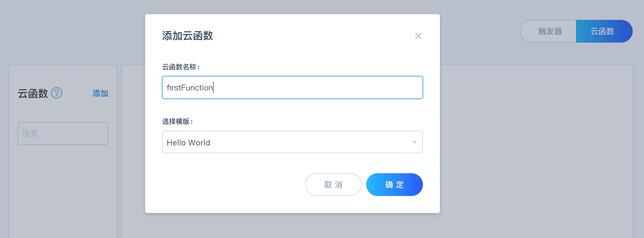The image size is (644, 238).
Task: Click the Hello World text in the selector
Action: pyautogui.click(x=188, y=143)
